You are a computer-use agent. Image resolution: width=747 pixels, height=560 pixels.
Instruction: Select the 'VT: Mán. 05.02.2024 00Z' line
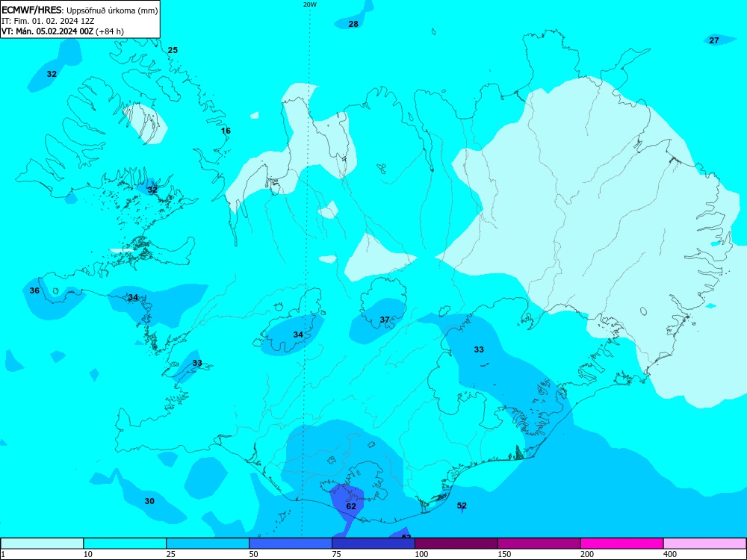pos(48,31)
